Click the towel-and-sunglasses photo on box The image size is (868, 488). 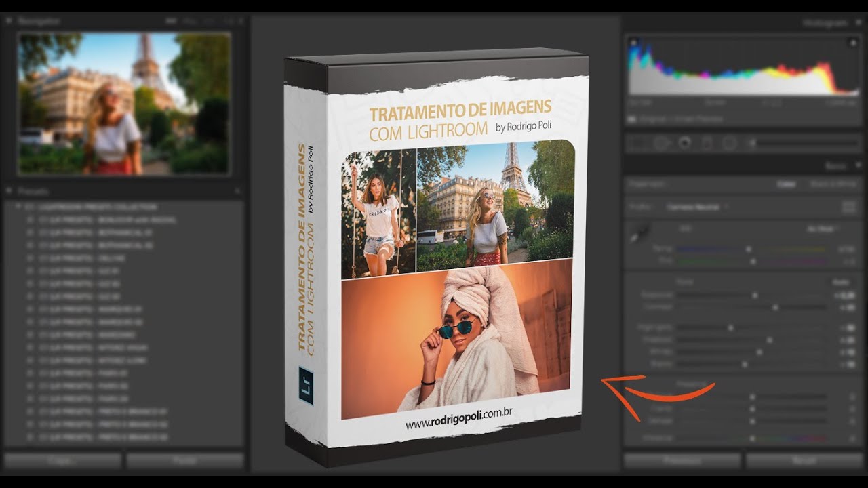456,339
